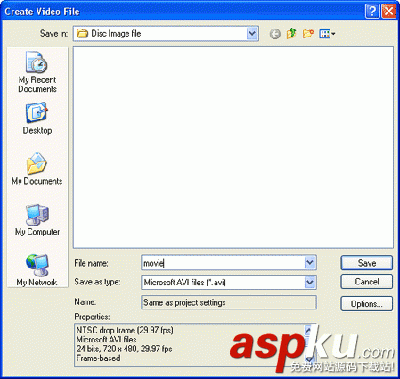This screenshot has width=400, height=379.
Task: Select the Frame-based properties line
Action: click(x=98, y=358)
